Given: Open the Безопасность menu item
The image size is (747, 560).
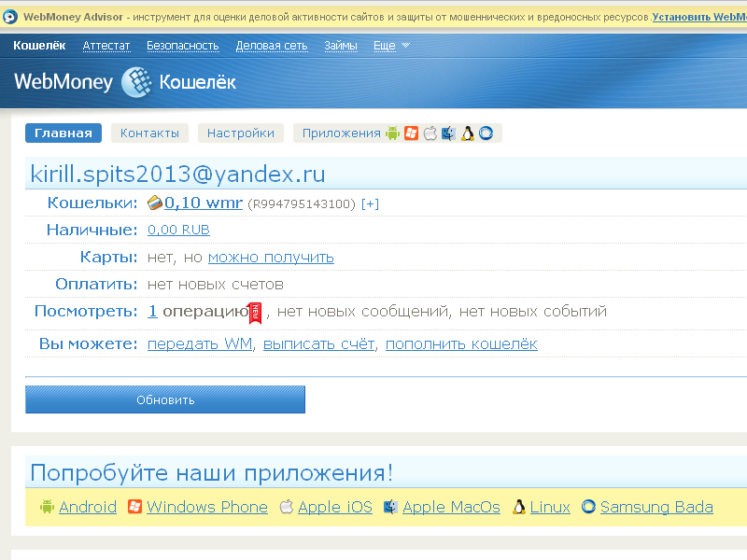Looking at the screenshot, I should coord(183,45).
